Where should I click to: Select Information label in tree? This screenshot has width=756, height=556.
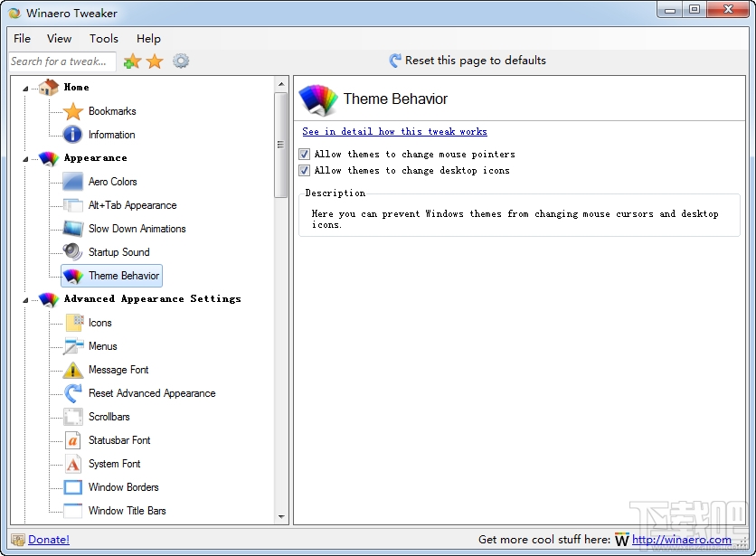[112, 135]
